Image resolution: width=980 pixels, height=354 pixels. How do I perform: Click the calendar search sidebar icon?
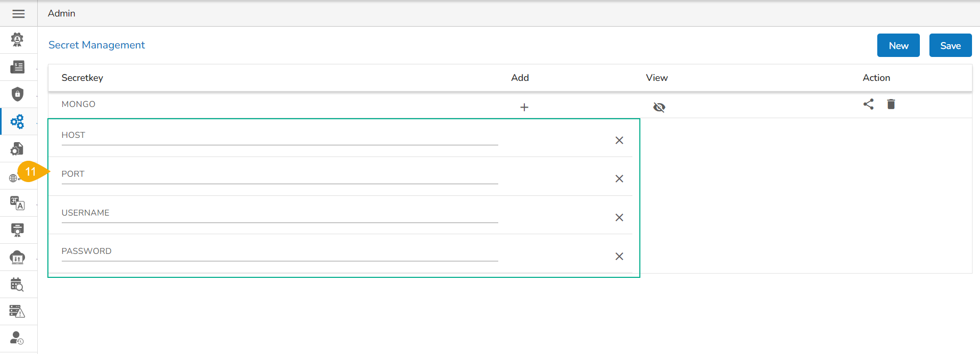(x=18, y=285)
